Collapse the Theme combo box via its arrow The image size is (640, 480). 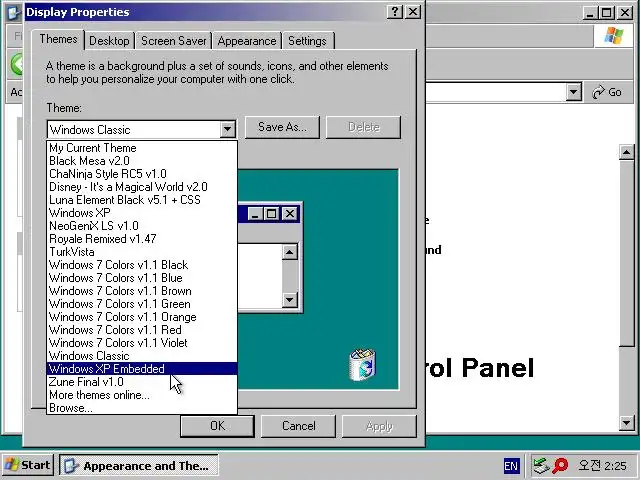point(227,130)
